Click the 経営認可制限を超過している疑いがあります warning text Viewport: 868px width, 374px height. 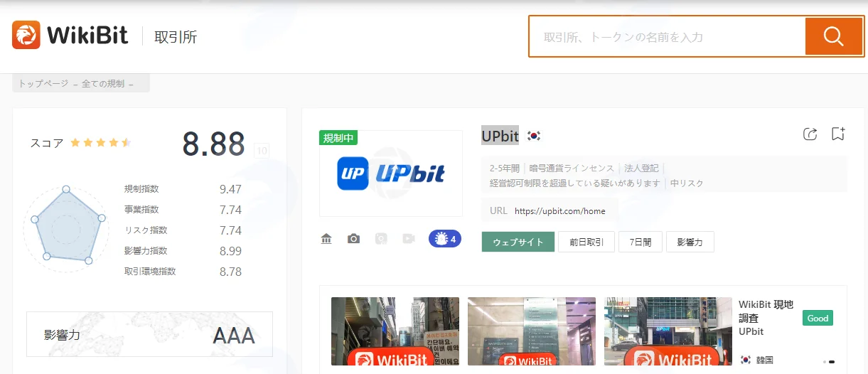pyautogui.click(x=575, y=183)
